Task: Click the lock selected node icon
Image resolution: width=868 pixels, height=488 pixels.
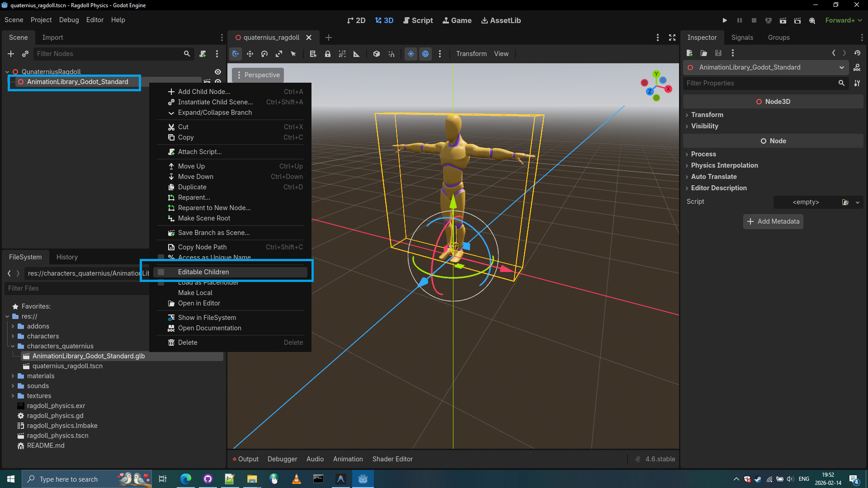Action: [x=328, y=54]
